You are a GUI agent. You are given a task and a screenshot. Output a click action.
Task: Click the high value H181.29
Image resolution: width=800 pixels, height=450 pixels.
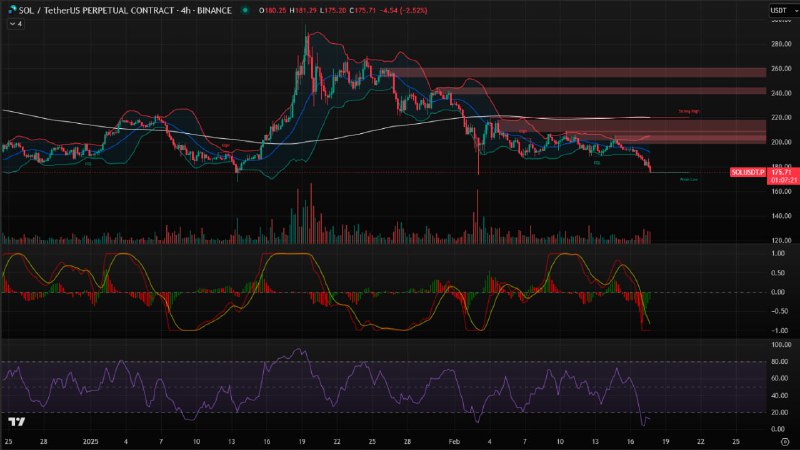303,10
